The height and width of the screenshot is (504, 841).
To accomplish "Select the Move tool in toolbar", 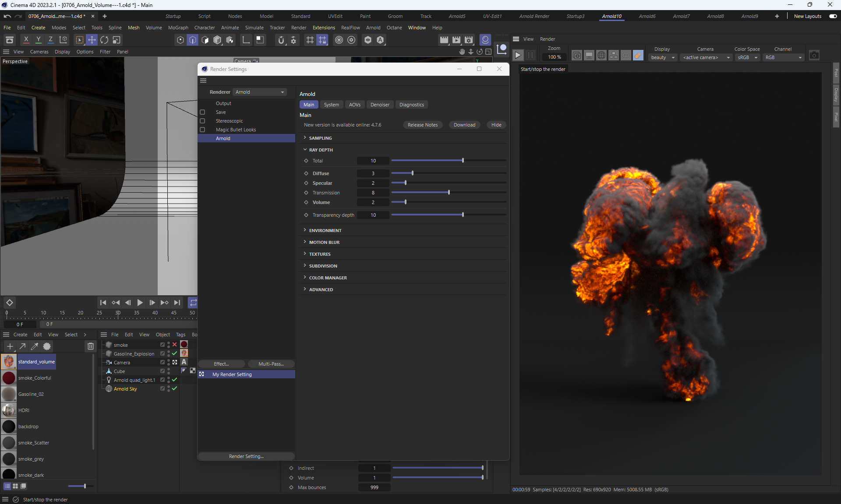I will tap(92, 40).
